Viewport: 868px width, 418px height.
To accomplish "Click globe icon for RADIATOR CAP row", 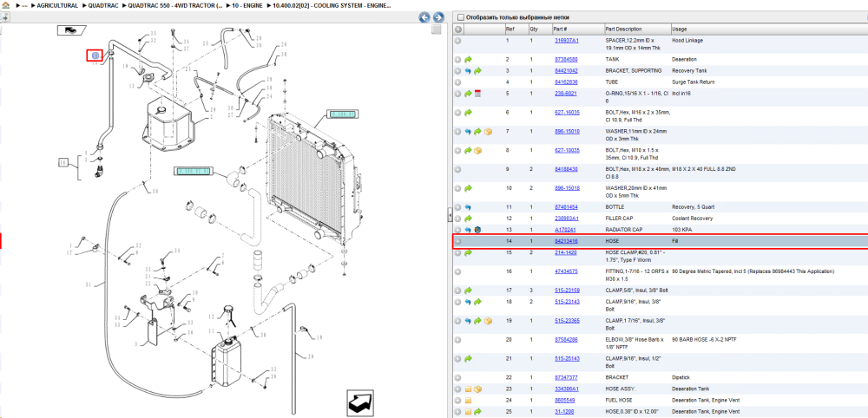I will pos(477,230).
